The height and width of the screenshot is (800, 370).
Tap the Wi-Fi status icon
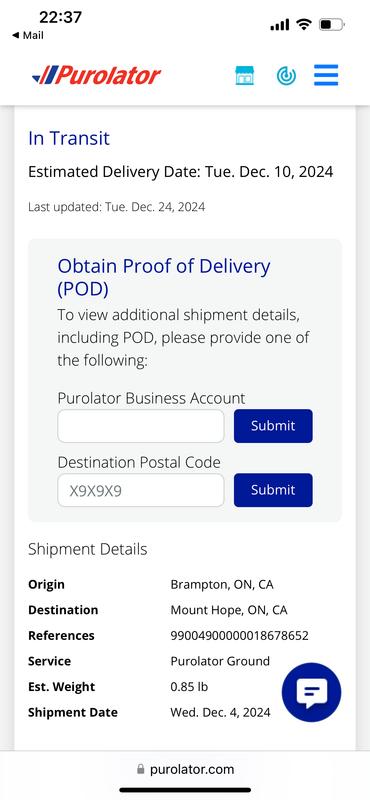click(304, 24)
